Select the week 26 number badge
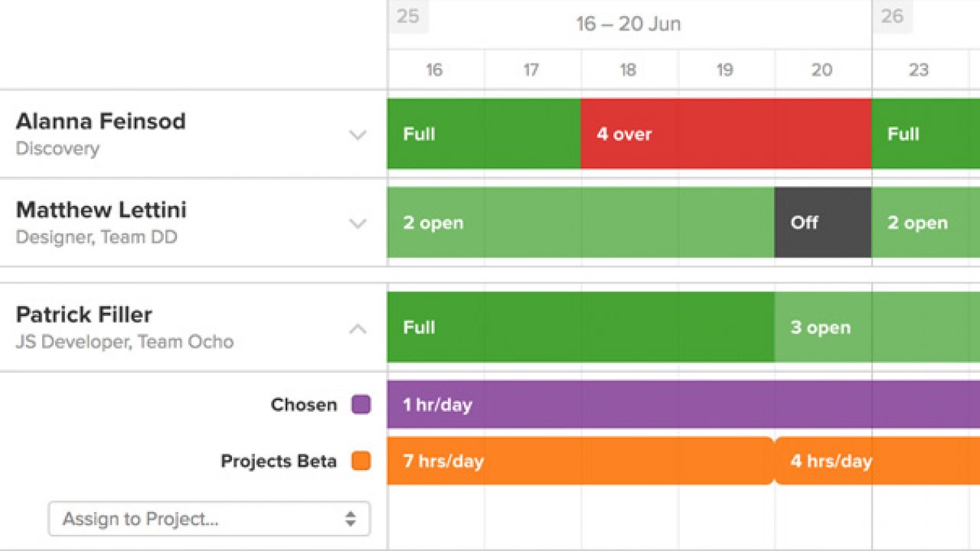980x551 pixels. pos(892,16)
